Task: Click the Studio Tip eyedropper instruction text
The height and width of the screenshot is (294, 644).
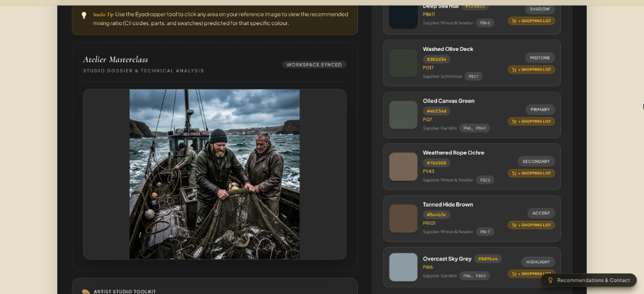Action: [221, 19]
